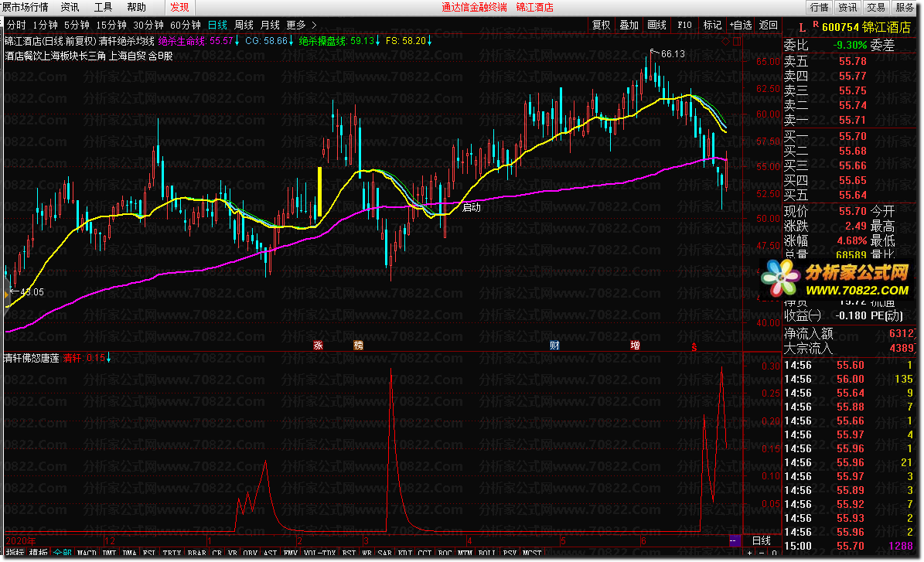Open the 资讯 menu in menu bar
The height and width of the screenshot is (562, 924).
click(70, 7)
